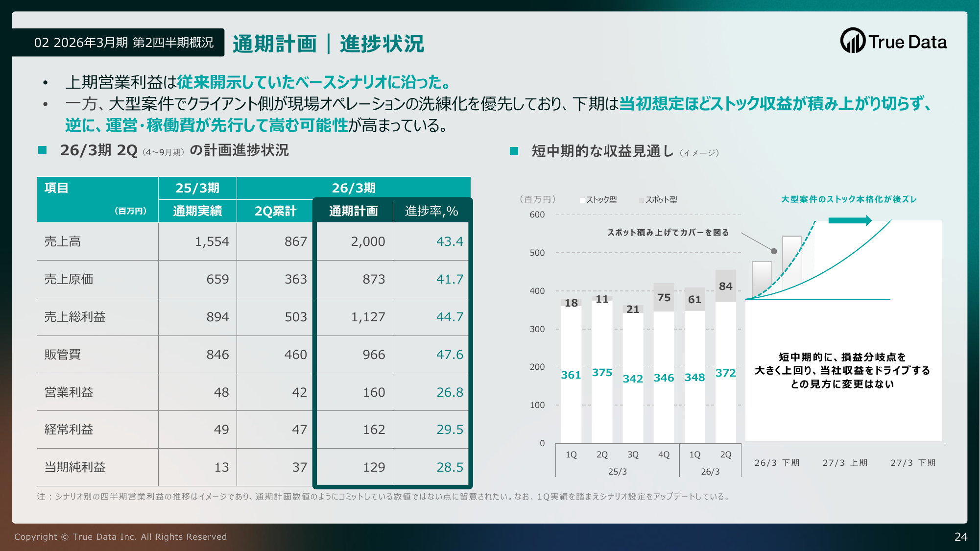Screen dimensions: 980x551
Task: Click the 84 spot bar segment
Action: (x=725, y=286)
